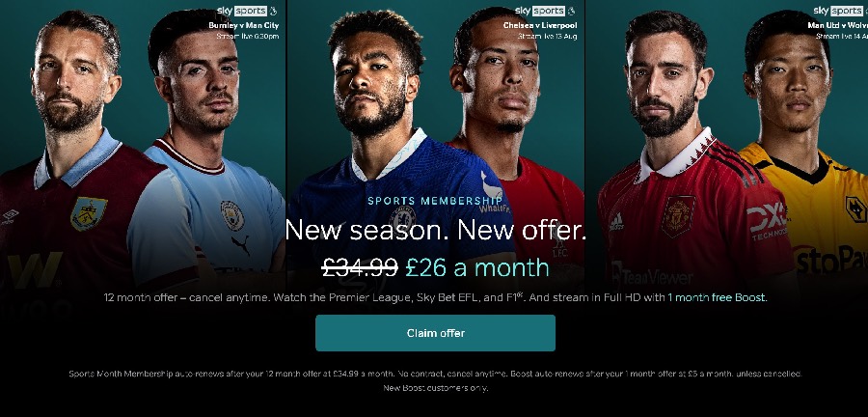Select the Burnley v Man City fixture text

(244, 25)
